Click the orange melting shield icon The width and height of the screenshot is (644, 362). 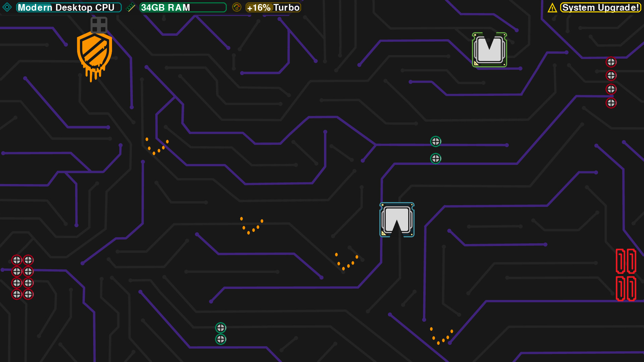tap(95, 56)
